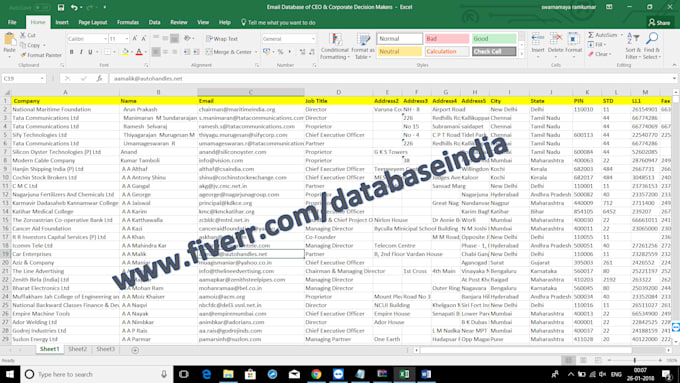Open Sort & Filter tool
The image size is (680, 383).
[x=633, y=46]
